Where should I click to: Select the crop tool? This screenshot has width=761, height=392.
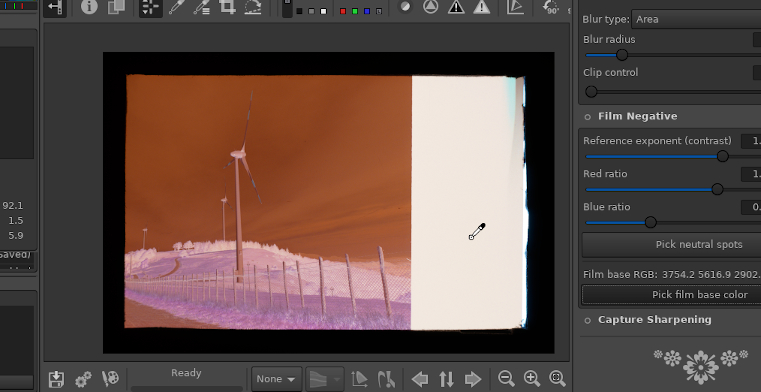227,7
